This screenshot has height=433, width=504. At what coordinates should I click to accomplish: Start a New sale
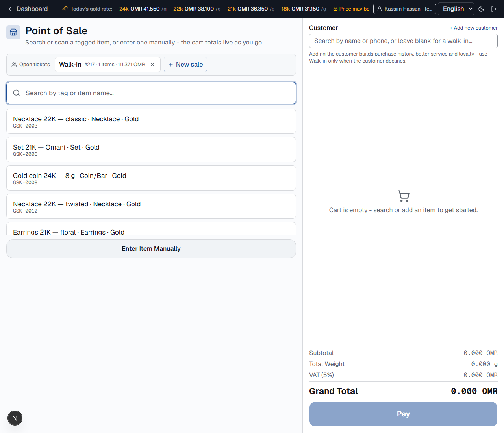(x=185, y=65)
